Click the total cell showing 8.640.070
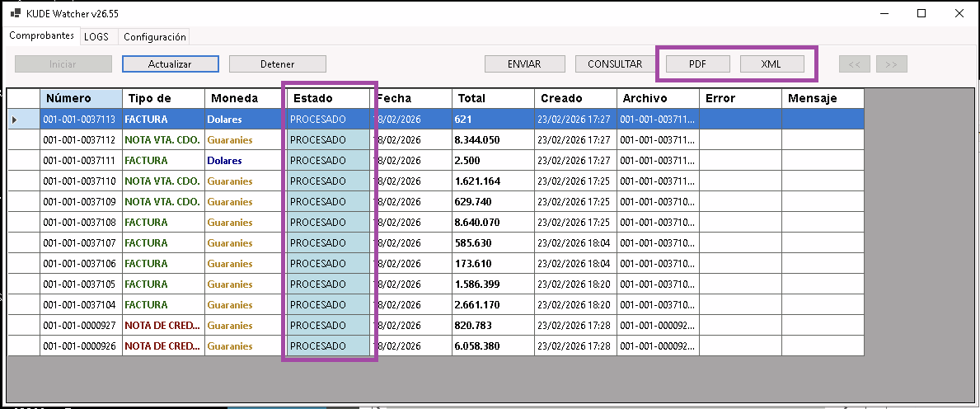 click(x=490, y=223)
